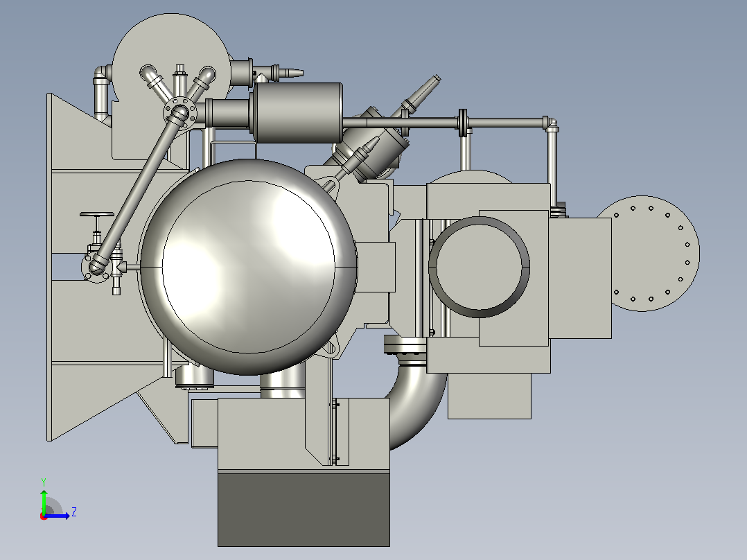Select the pipe flange above the elbow bend
The image size is (747, 560).
coord(405,347)
